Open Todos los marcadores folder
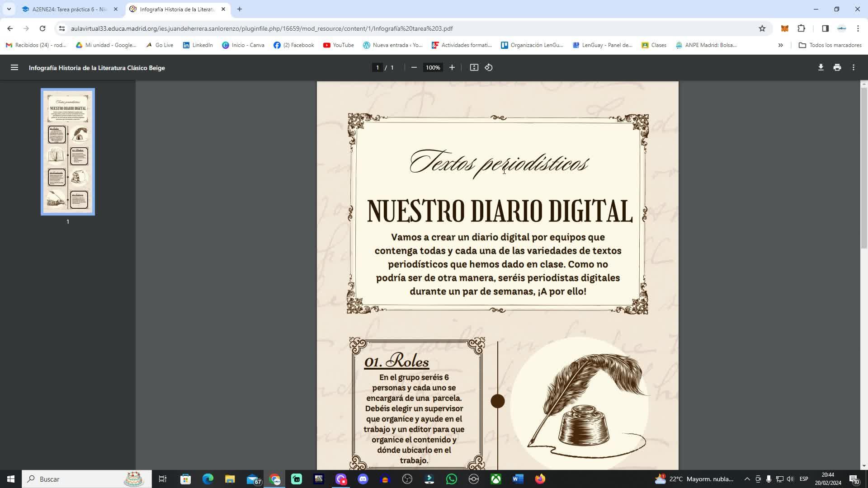This screenshot has width=868, height=488. pyautogui.click(x=830, y=45)
